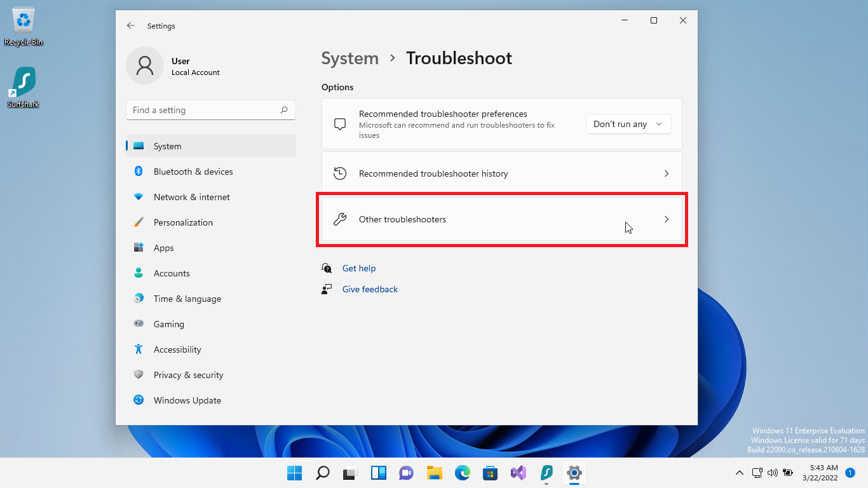The image size is (868, 488).
Task: Open Accessibility settings
Action: tap(211, 349)
